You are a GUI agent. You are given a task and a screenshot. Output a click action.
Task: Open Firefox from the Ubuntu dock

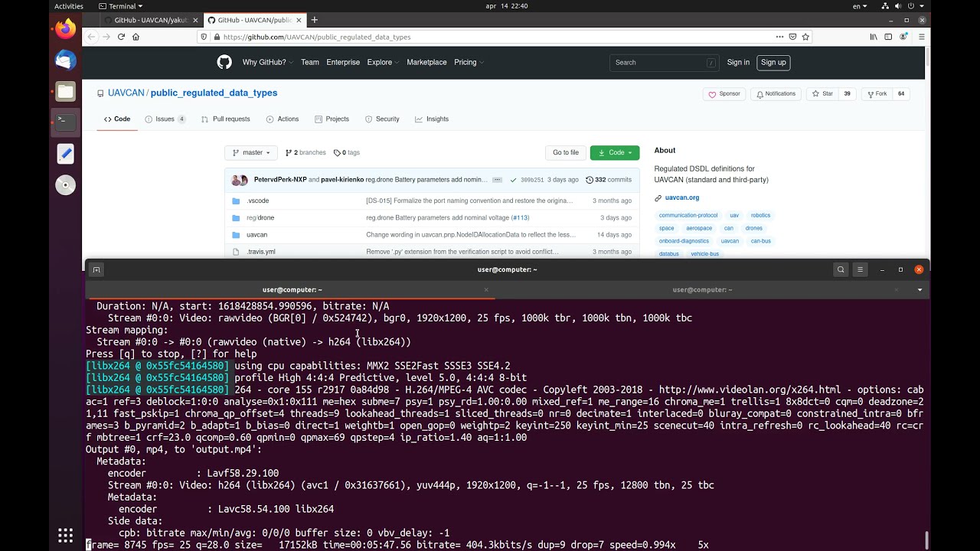pyautogui.click(x=65, y=29)
